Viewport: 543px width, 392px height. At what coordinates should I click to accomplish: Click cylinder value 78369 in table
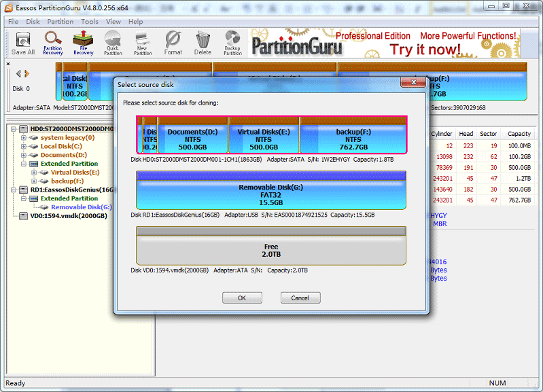point(444,168)
